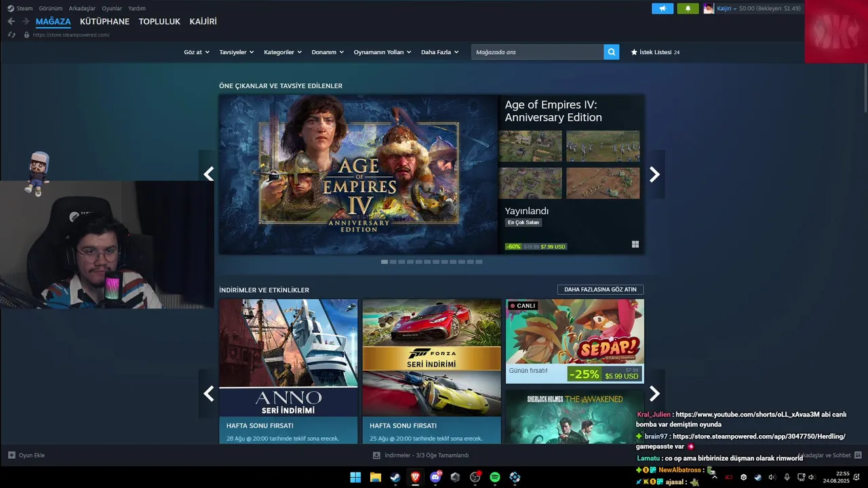Open the Age of Empires IV main banner

coord(359,174)
